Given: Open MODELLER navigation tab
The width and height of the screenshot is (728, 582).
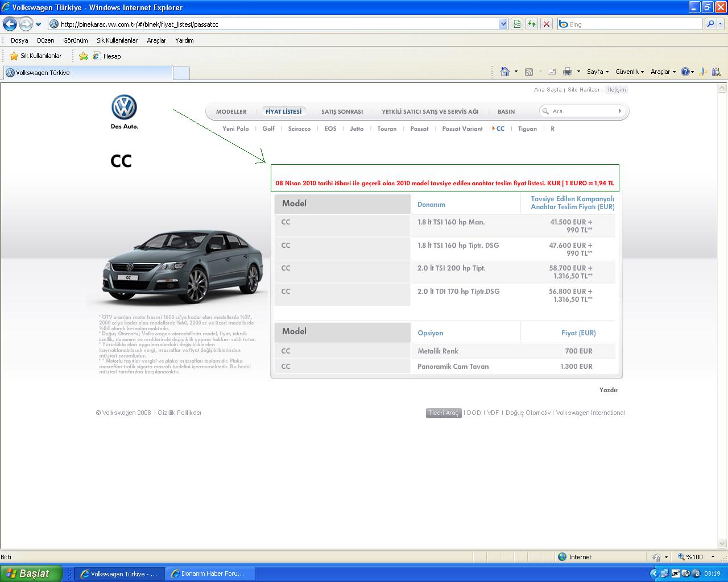Looking at the screenshot, I should click(x=231, y=111).
